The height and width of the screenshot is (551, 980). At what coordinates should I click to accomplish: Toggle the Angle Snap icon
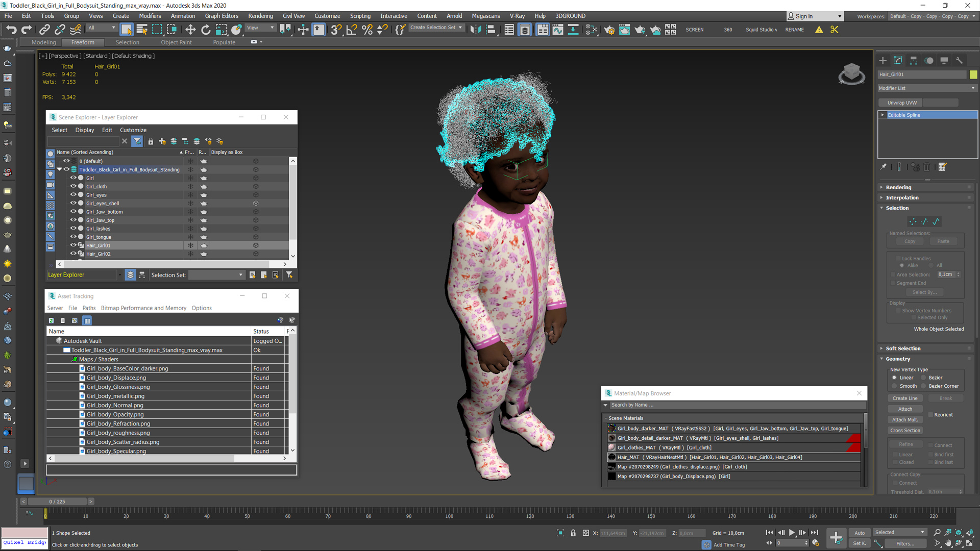coord(352,30)
